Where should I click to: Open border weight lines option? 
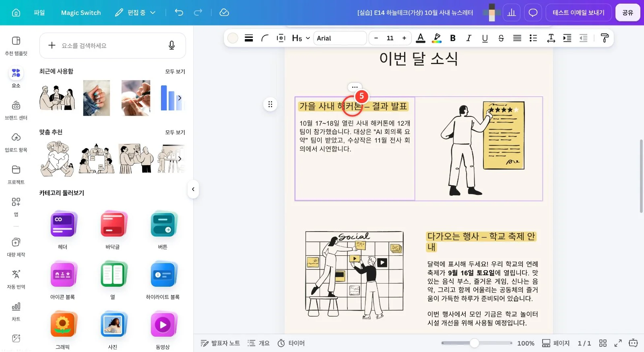[249, 38]
